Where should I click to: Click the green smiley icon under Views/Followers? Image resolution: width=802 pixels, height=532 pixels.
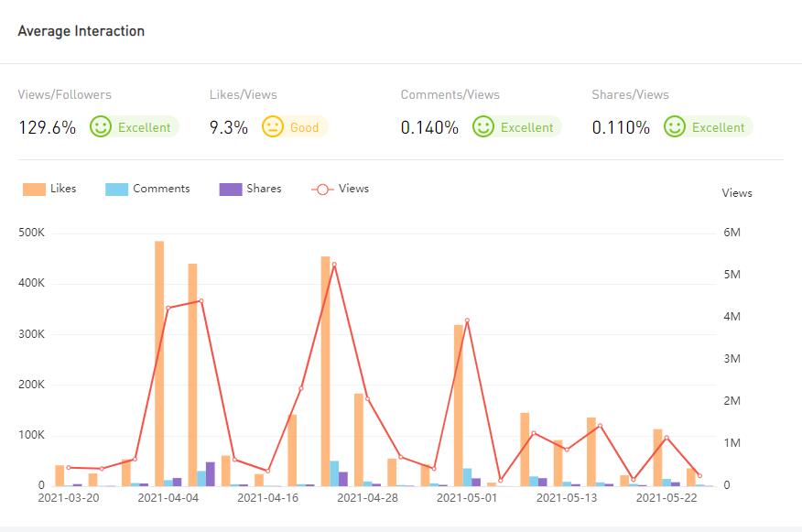[101, 127]
